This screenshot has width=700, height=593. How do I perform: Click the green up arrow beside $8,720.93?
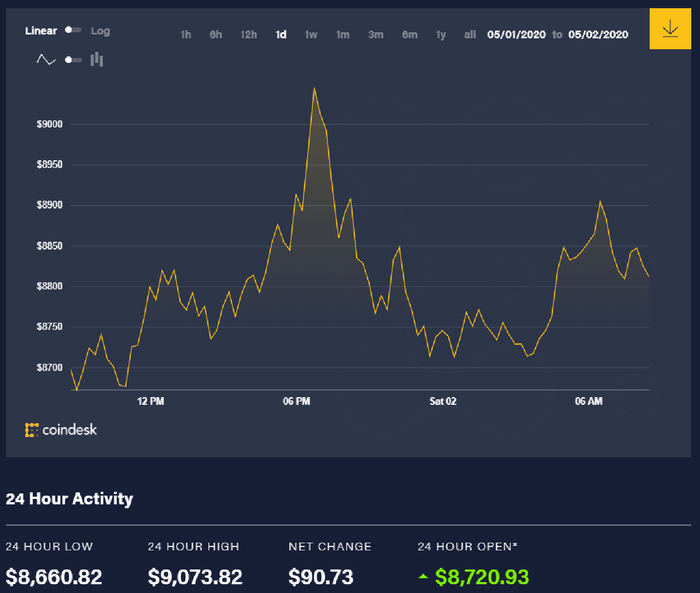[423, 576]
